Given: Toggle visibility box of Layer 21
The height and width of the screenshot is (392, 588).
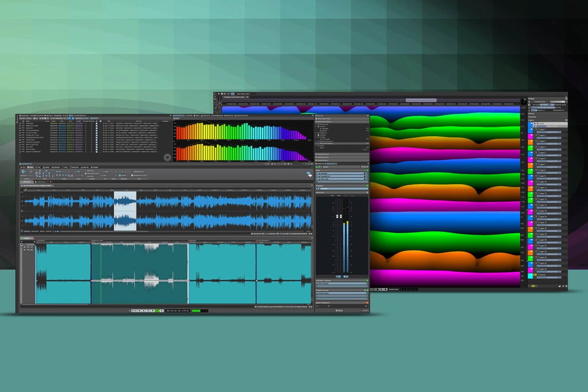Looking at the screenshot, I should tap(535, 245).
